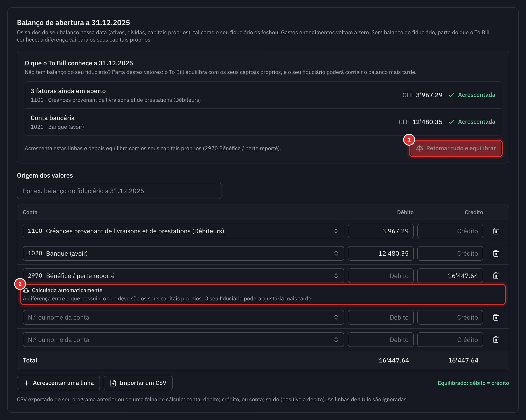Viewport: 526px width, 420px height.
Task: Click the plus icon in Acrescentar uma linha
Action: 26,383
